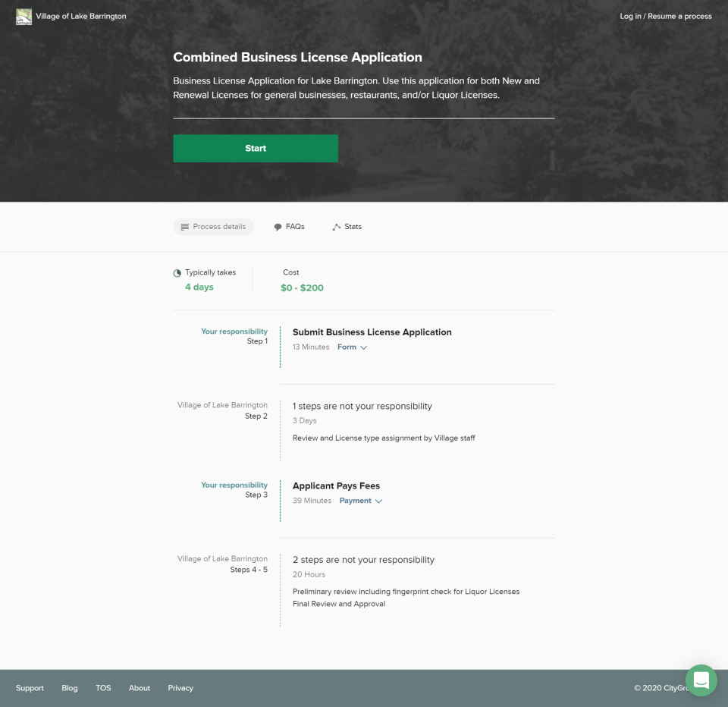Click the Village of Lake Barrington logo icon
The width and height of the screenshot is (728, 707).
(24, 17)
